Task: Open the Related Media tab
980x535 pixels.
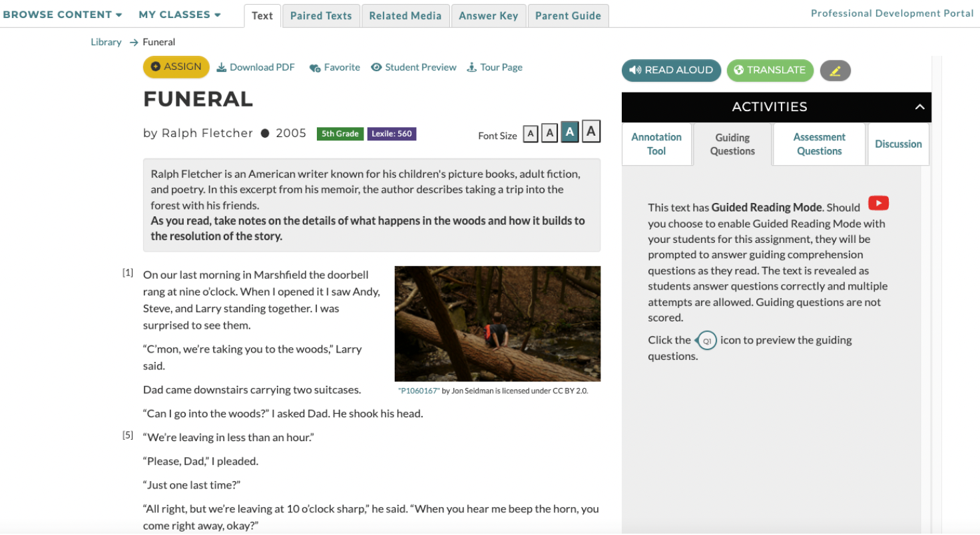Action: 405,16
